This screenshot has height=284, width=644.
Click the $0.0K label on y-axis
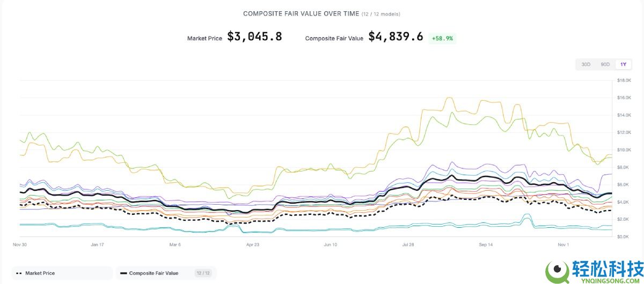pos(623,236)
